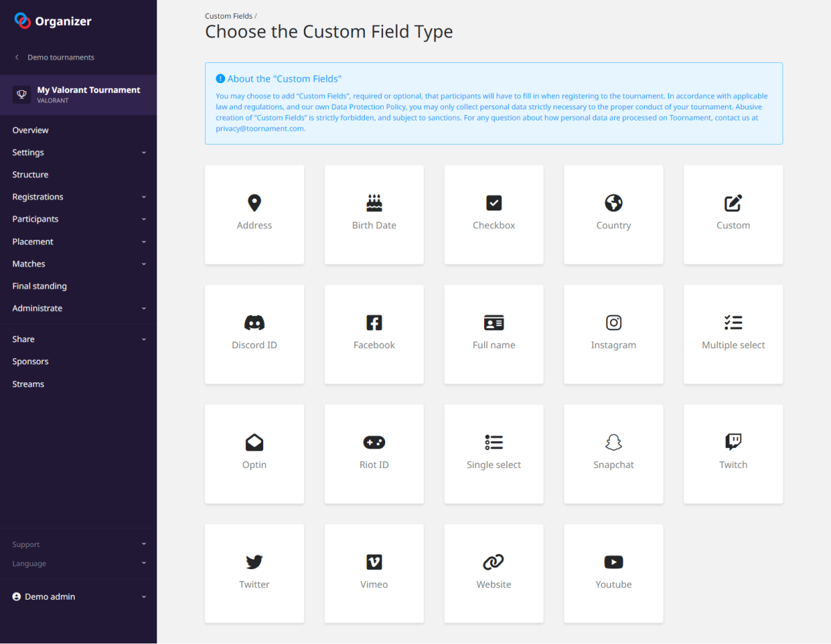Choose the Single select field type

tap(494, 454)
